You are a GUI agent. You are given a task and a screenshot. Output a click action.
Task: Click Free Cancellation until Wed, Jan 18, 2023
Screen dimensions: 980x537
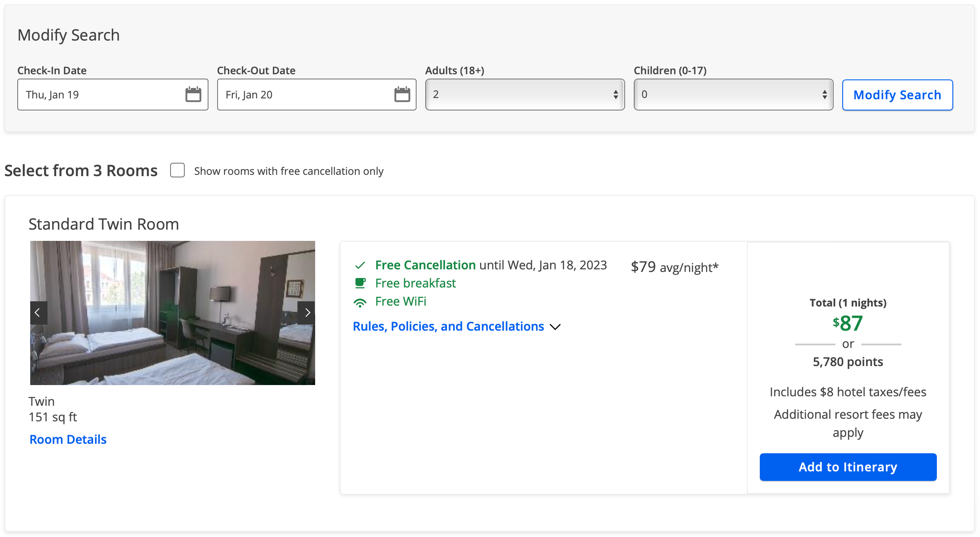491,265
